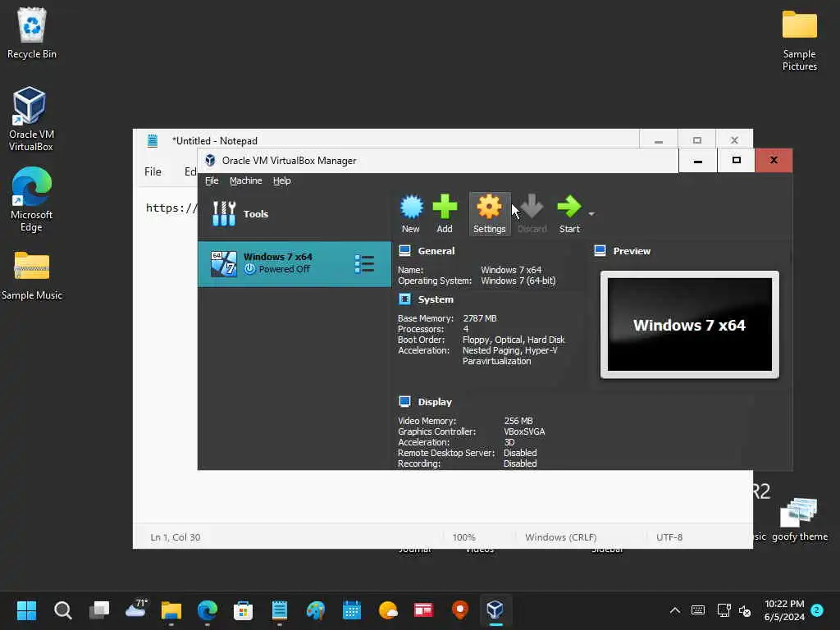Expand the Start button dropdown arrow
Viewport: 840px width, 630px height.
(x=591, y=214)
